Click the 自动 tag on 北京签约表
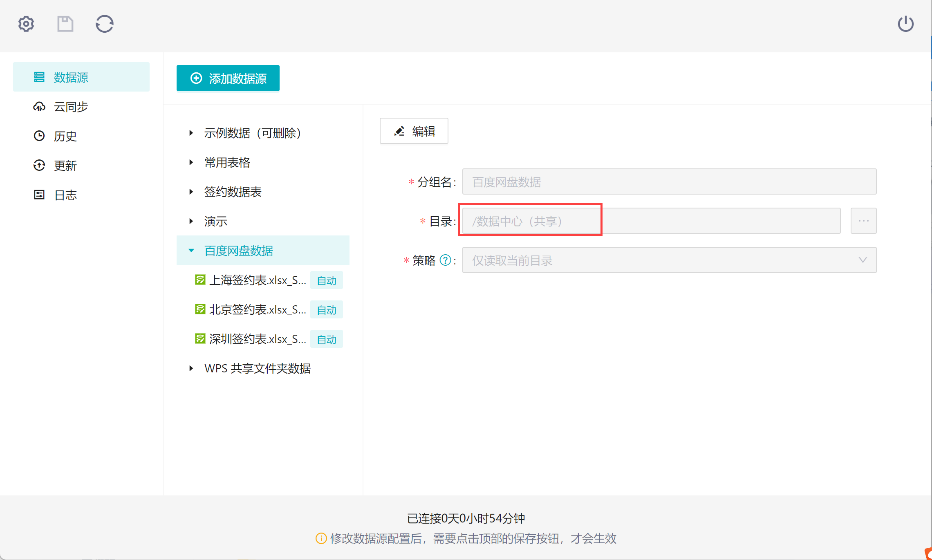The width and height of the screenshot is (932, 560). 326,310
